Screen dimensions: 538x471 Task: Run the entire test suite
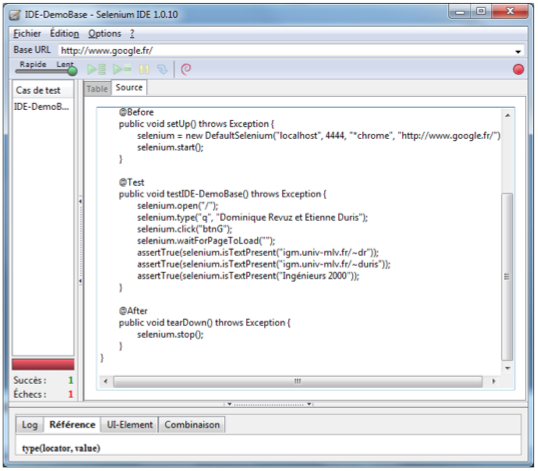tap(96, 69)
